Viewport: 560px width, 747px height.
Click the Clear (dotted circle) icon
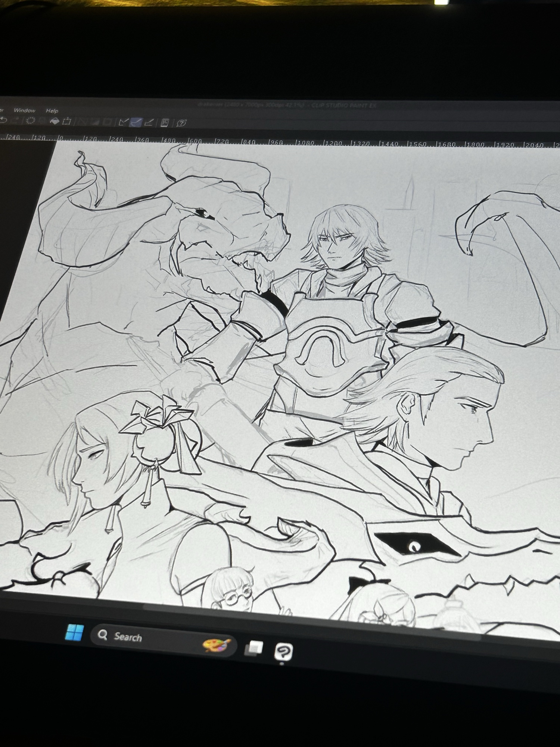pos(30,121)
